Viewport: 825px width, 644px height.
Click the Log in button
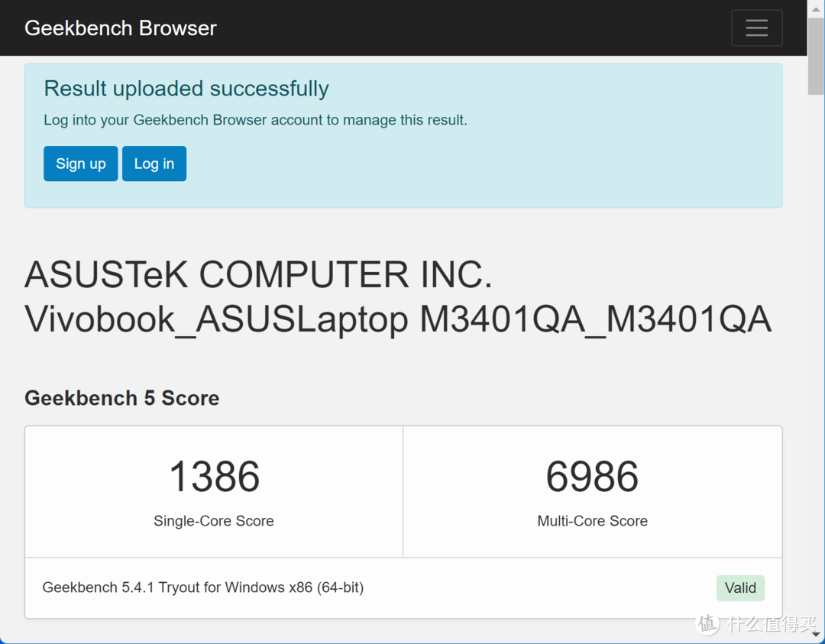pos(154,163)
